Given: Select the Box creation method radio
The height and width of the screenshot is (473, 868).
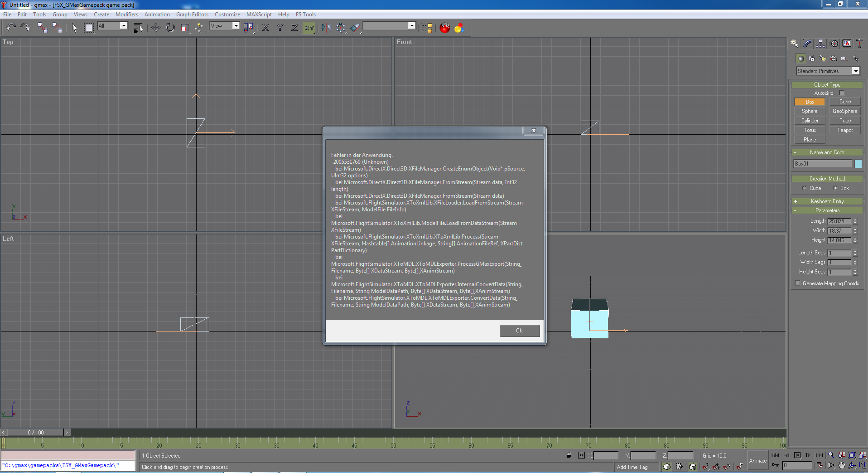Looking at the screenshot, I should (835, 188).
